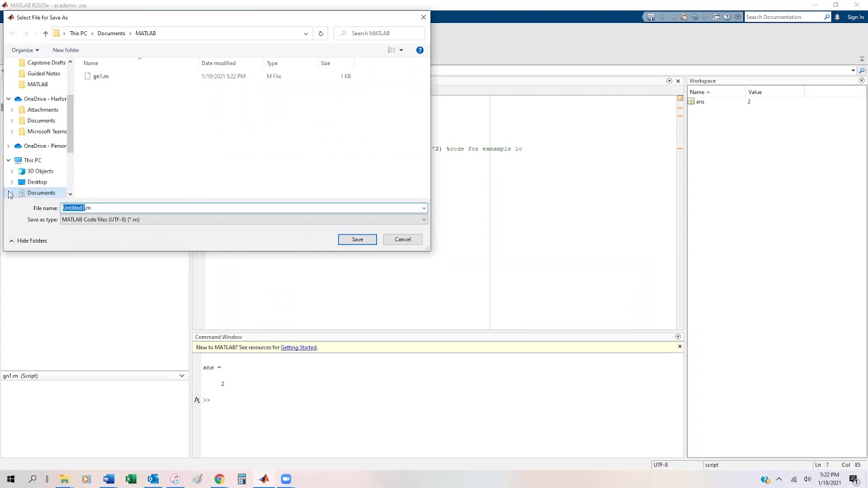Open MATLAB notifications bell
This screenshot has height=488, width=868.
click(837, 17)
